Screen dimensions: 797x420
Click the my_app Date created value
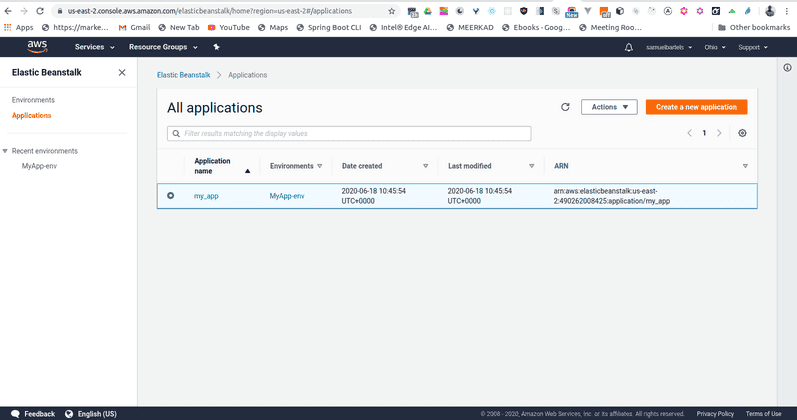tap(374, 196)
